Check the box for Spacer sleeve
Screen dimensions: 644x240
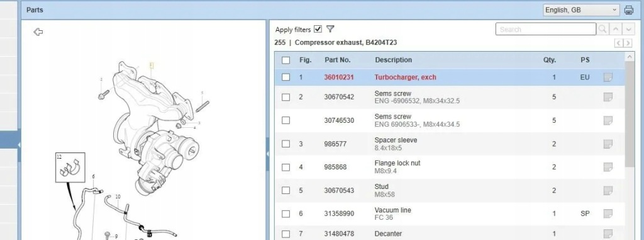(286, 144)
